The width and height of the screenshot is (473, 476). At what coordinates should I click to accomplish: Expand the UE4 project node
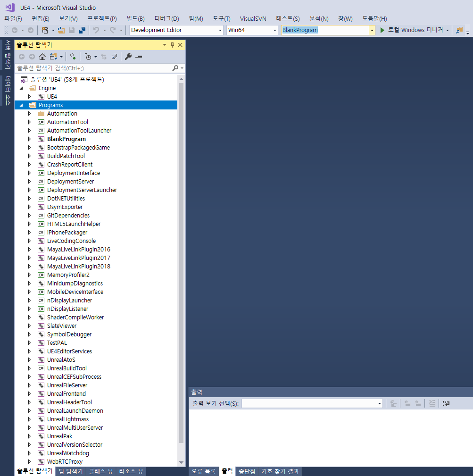29,97
